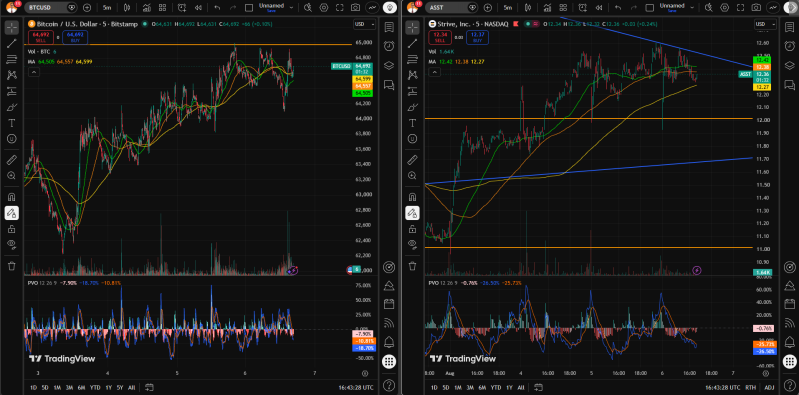Open object tree layers beside ASST chart
The width and height of the screenshot is (799, 395).
(789, 66)
